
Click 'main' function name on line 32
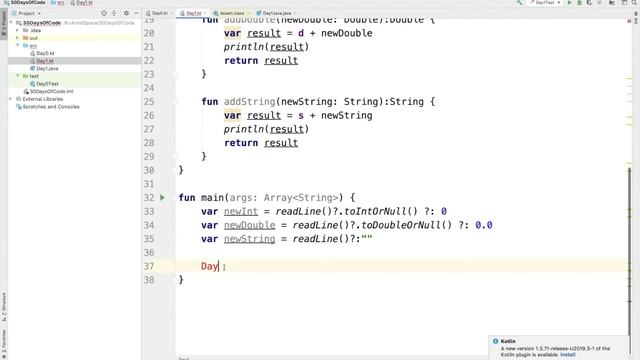[212, 198]
